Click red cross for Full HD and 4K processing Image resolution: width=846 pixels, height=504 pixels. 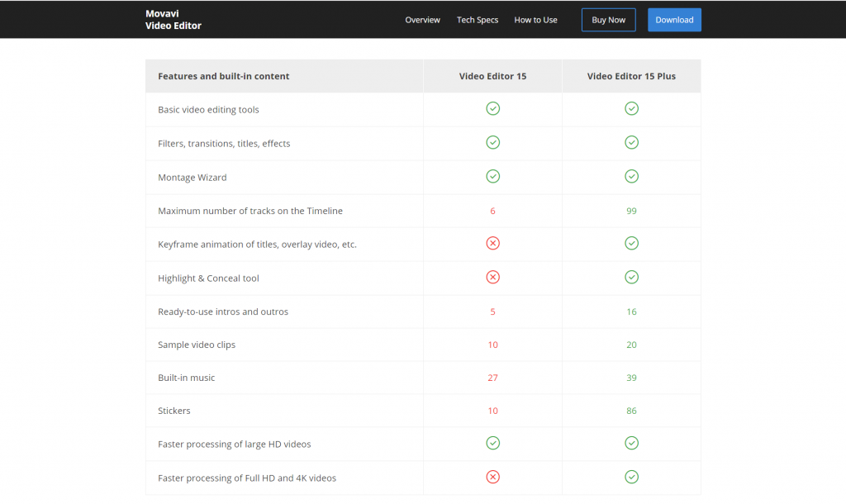point(492,477)
